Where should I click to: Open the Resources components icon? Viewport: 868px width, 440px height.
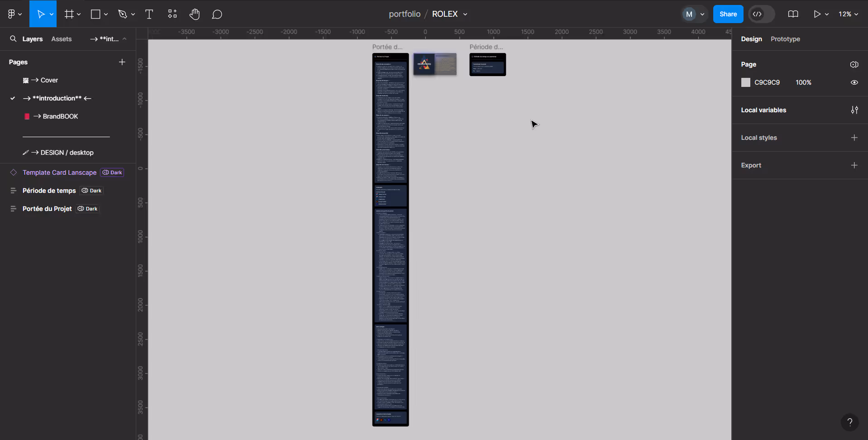pyautogui.click(x=172, y=14)
